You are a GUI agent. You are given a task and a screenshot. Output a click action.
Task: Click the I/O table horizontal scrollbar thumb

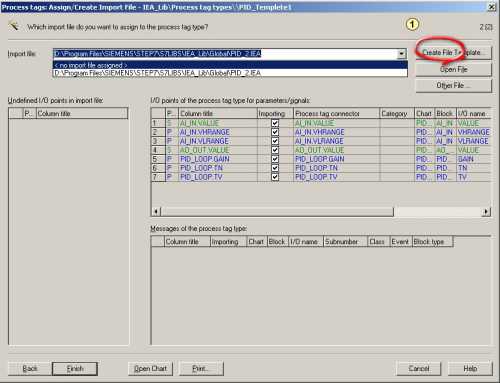(277, 211)
